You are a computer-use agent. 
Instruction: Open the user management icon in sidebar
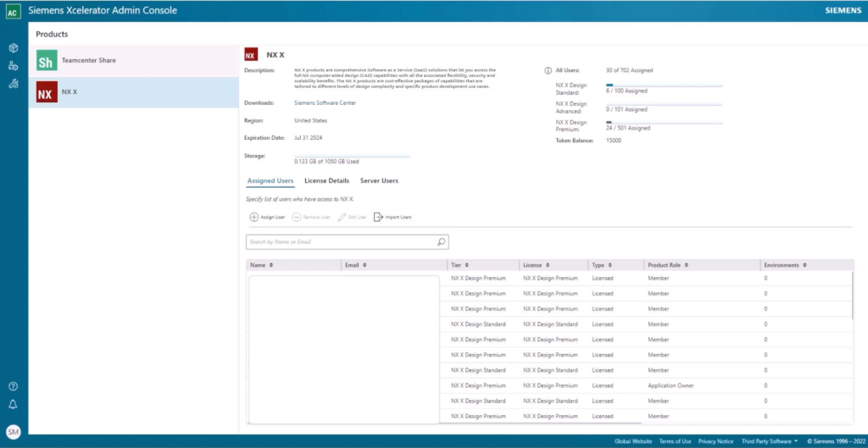pyautogui.click(x=13, y=65)
